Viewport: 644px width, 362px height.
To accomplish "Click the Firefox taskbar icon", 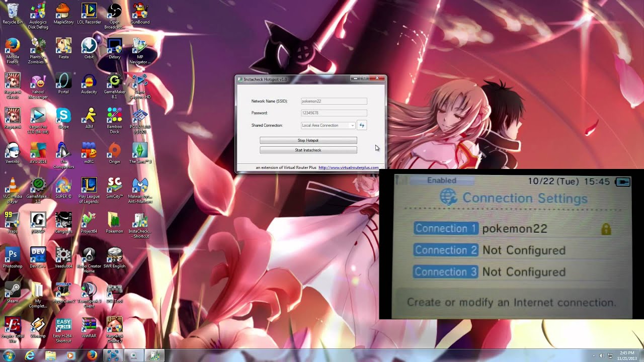I will (92, 355).
